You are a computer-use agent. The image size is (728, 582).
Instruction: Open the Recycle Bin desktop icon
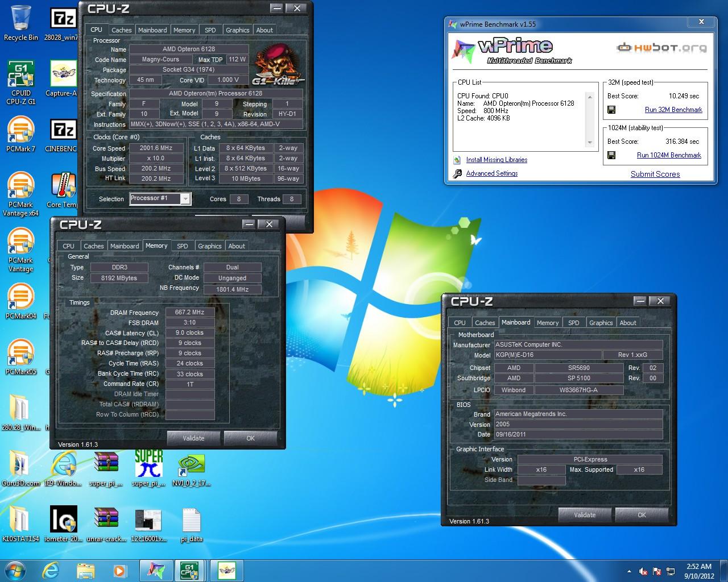(x=20, y=23)
